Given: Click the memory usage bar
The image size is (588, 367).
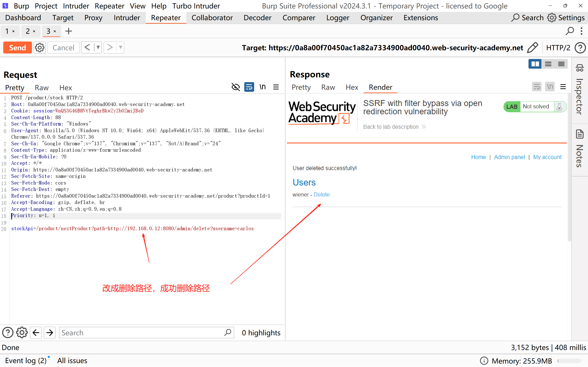Looking at the screenshot, I should (569, 361).
